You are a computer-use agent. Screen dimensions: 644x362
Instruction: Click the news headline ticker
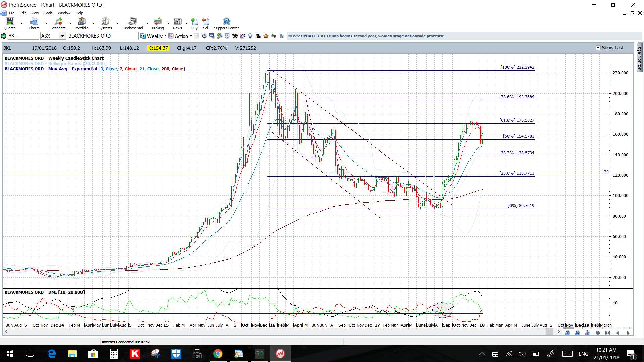pos(366,36)
